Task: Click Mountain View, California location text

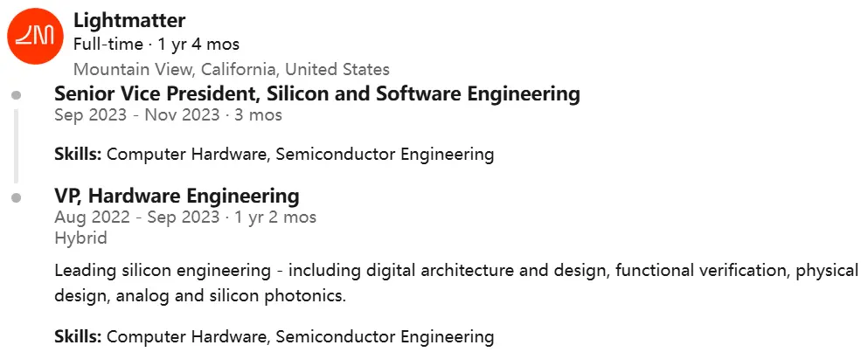Action: click(x=232, y=69)
